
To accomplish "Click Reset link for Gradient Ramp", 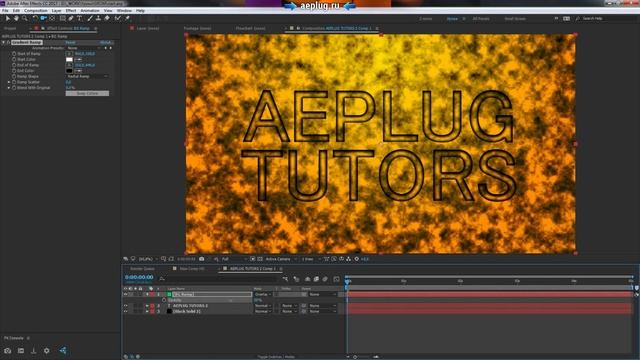I will pyautogui.click(x=71, y=42).
